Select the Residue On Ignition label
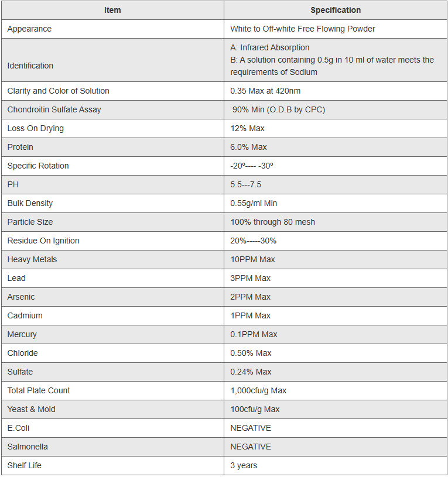Screen dimensions: 448x477 pyautogui.click(x=43, y=241)
